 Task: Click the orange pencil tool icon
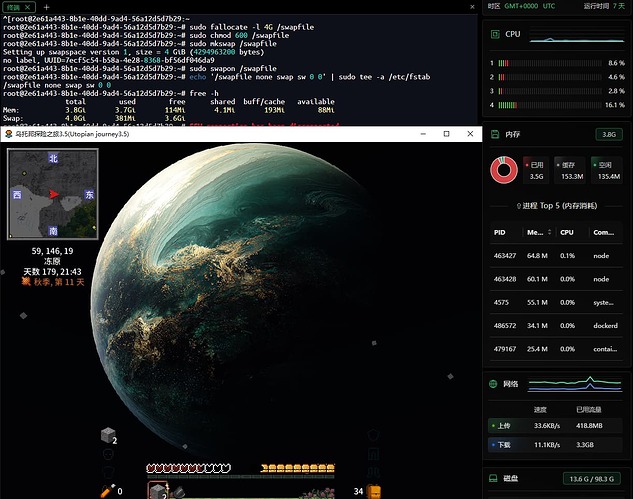pos(107,491)
